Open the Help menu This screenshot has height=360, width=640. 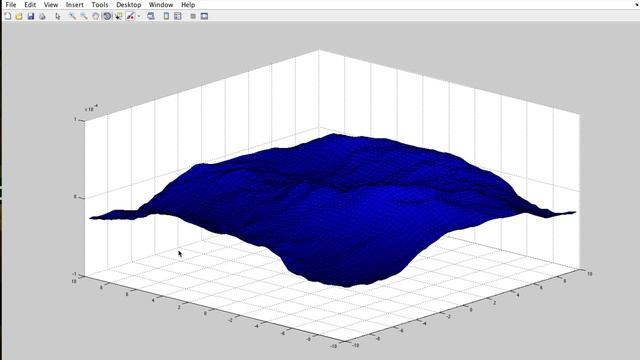point(188,5)
